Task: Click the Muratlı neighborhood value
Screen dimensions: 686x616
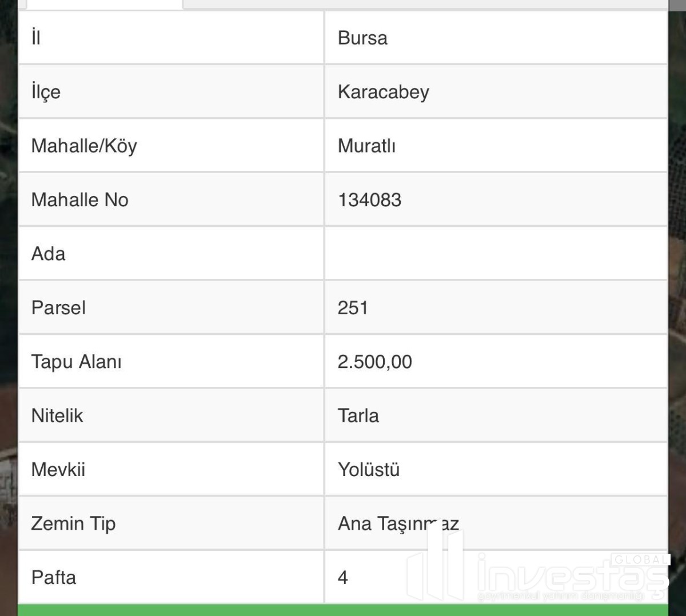Action: coord(366,146)
